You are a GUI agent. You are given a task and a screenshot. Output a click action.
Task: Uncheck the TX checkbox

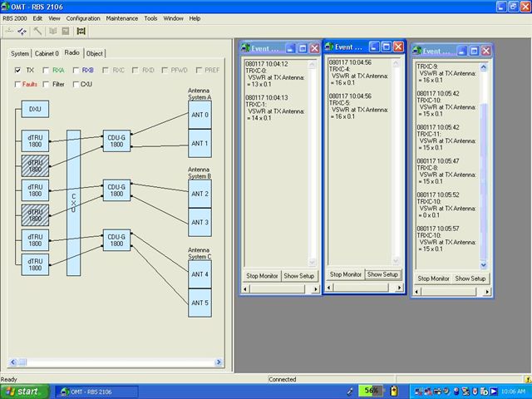click(x=19, y=71)
